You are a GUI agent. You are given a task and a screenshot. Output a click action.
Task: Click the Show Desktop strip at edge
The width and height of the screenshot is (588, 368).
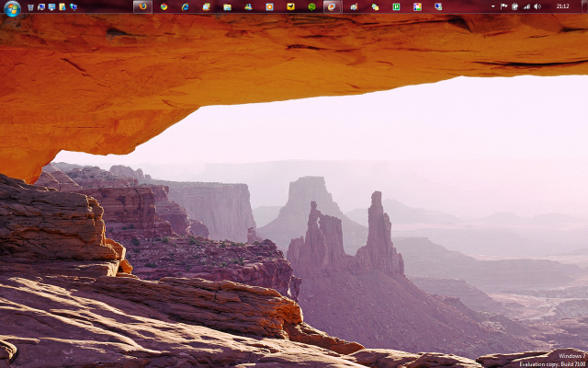click(584, 6)
